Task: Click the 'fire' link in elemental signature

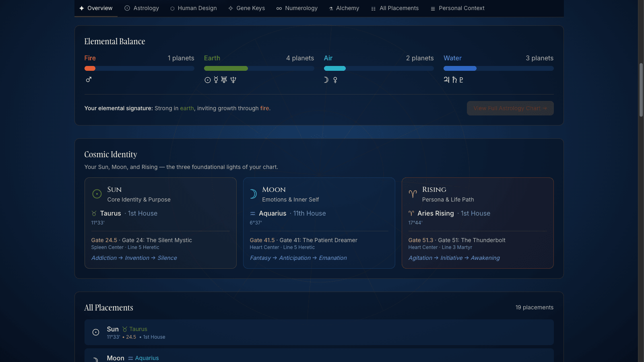Action: [x=264, y=108]
